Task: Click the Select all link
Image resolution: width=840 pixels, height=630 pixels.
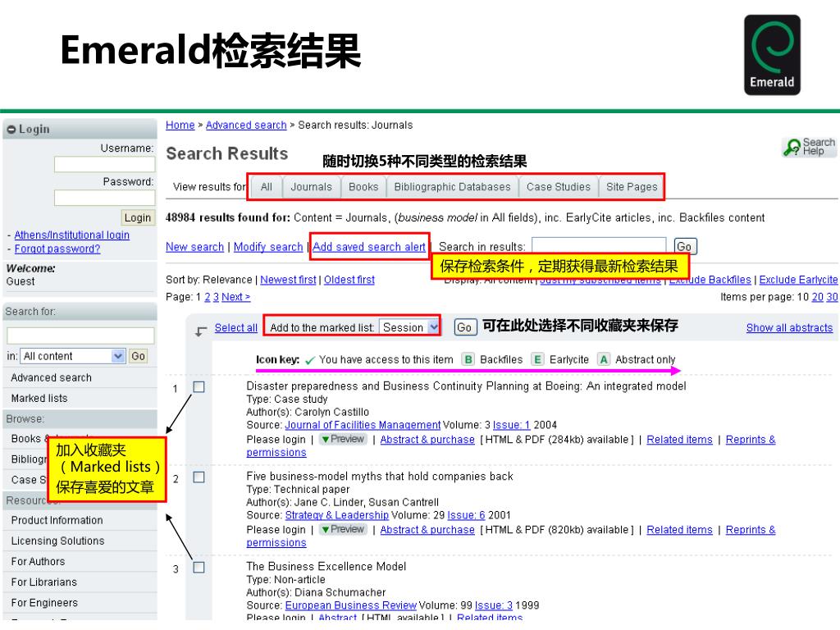Action: coord(235,327)
